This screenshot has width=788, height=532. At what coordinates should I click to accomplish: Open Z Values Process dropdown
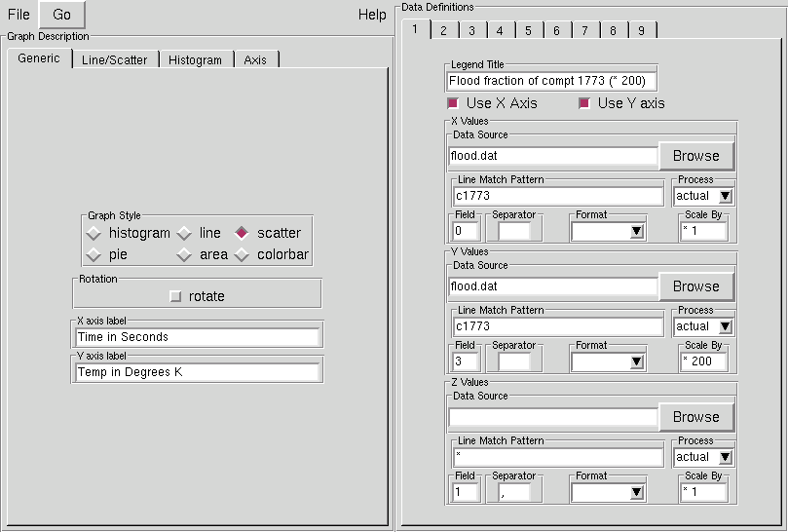(x=703, y=457)
